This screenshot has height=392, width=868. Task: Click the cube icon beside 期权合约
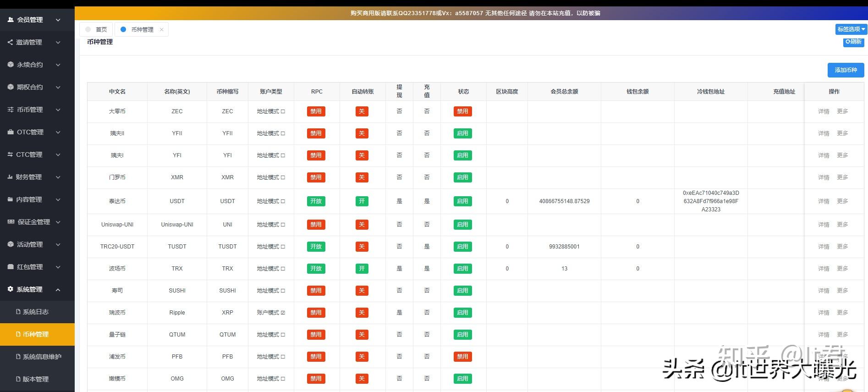(11, 87)
